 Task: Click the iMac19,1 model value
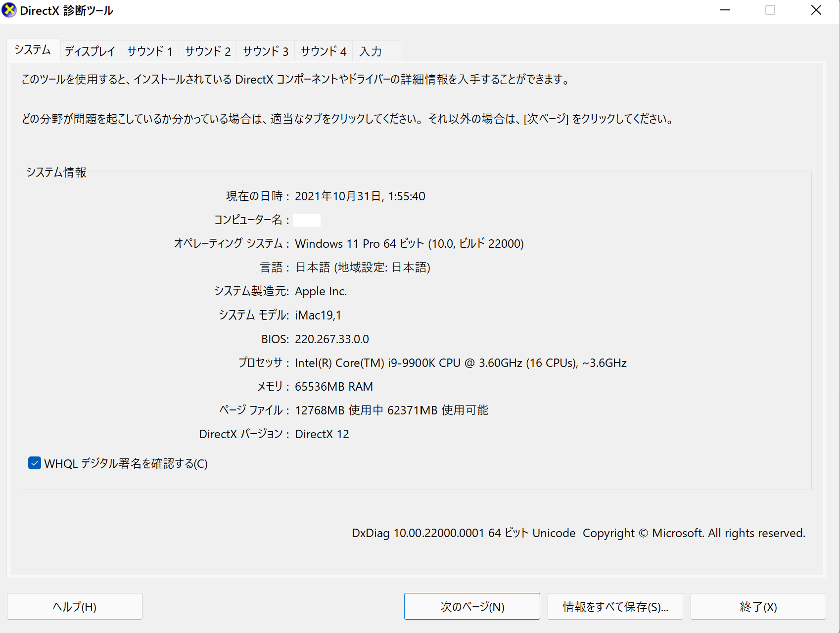click(x=318, y=315)
